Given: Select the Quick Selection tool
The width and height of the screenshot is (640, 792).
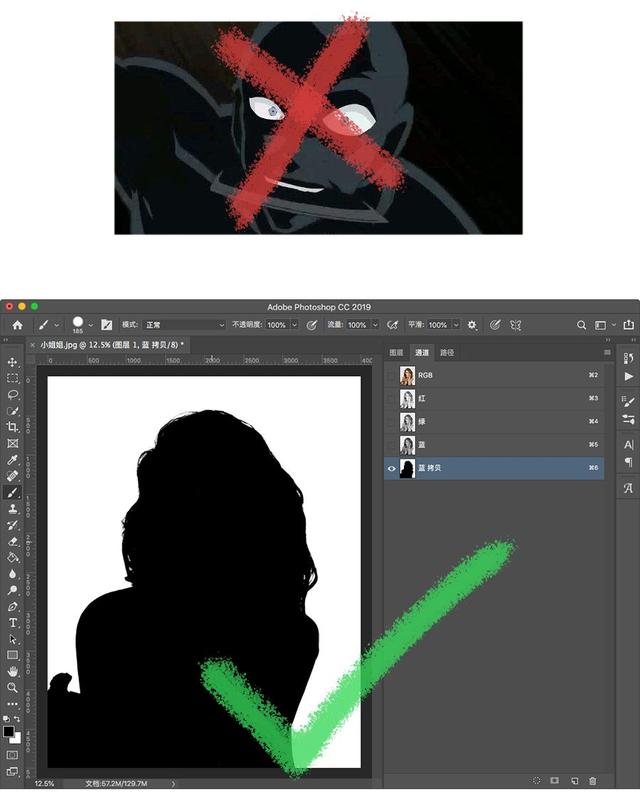Looking at the screenshot, I should [x=13, y=411].
